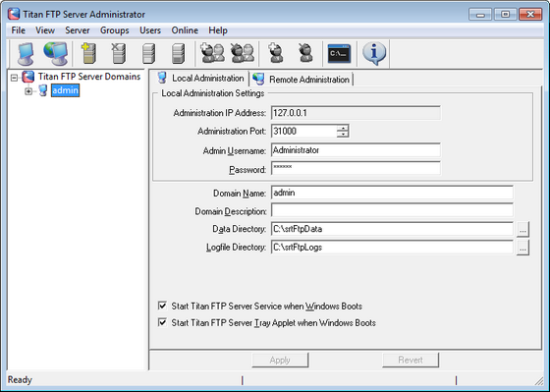Click the dark gray server toolbar icon
The height and width of the screenshot is (392, 550).
tap(178, 54)
